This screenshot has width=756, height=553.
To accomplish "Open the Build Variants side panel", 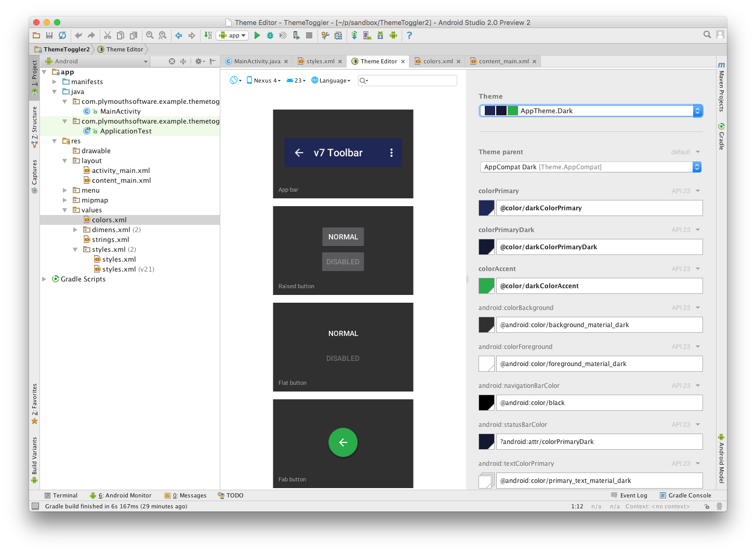I will click(34, 460).
